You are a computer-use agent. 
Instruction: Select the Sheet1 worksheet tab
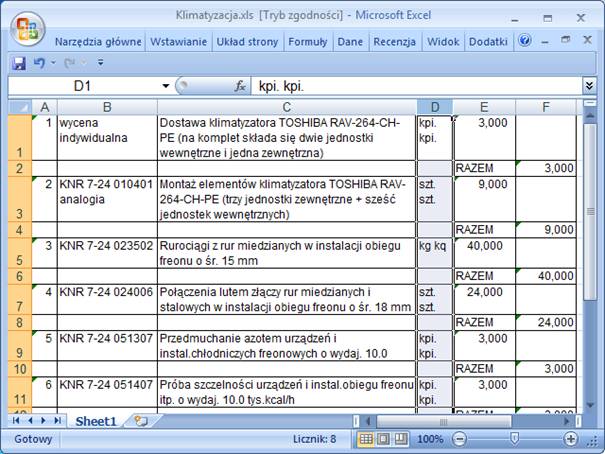[96, 421]
